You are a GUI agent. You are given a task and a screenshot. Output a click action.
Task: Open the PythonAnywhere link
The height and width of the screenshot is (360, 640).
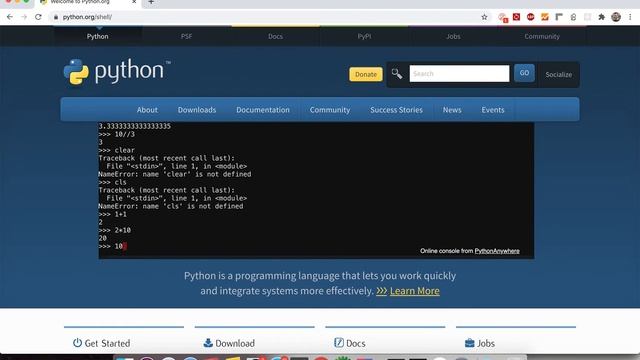pos(497,251)
